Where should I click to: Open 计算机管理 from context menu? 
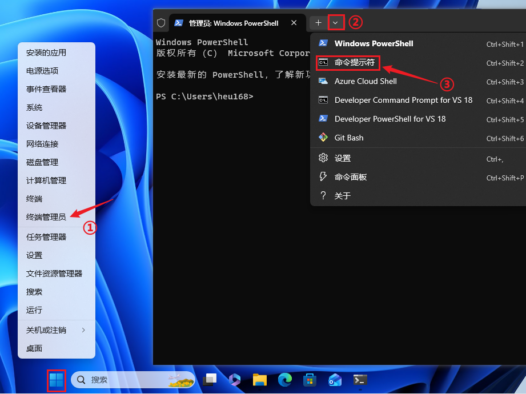click(56, 181)
